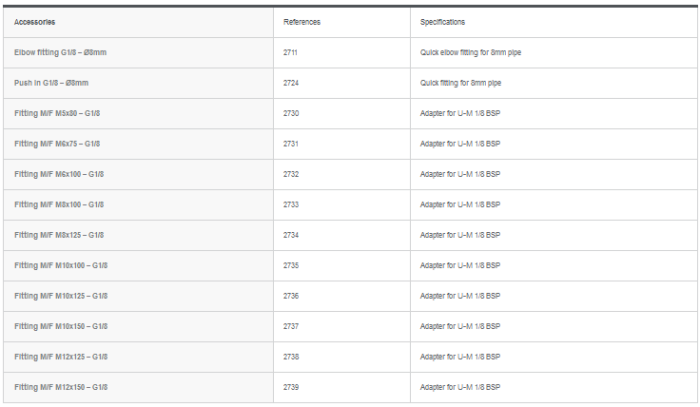Select Fitting M/F M10x100 – G1/8 accessory
700x407 pixels.
point(61,265)
